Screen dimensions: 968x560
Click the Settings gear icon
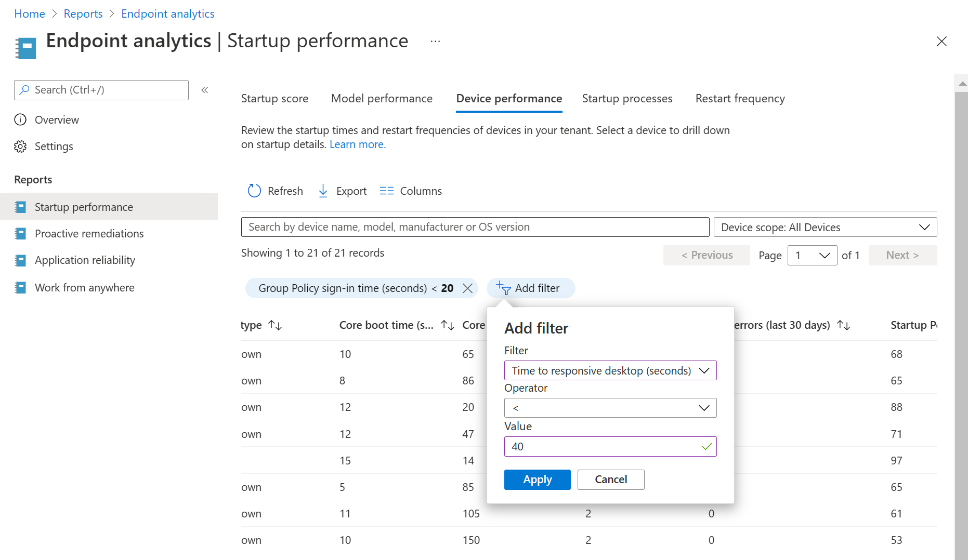click(20, 146)
